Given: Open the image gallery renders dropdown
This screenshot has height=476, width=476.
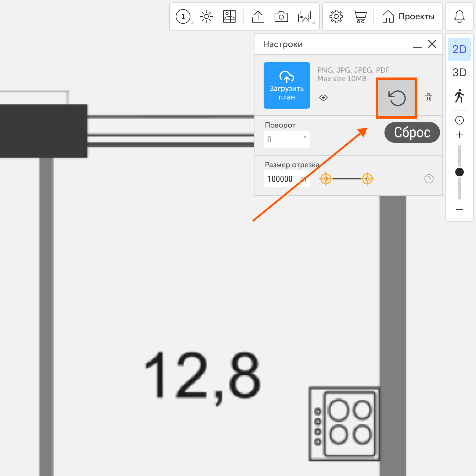Looking at the screenshot, I should click(x=305, y=16).
